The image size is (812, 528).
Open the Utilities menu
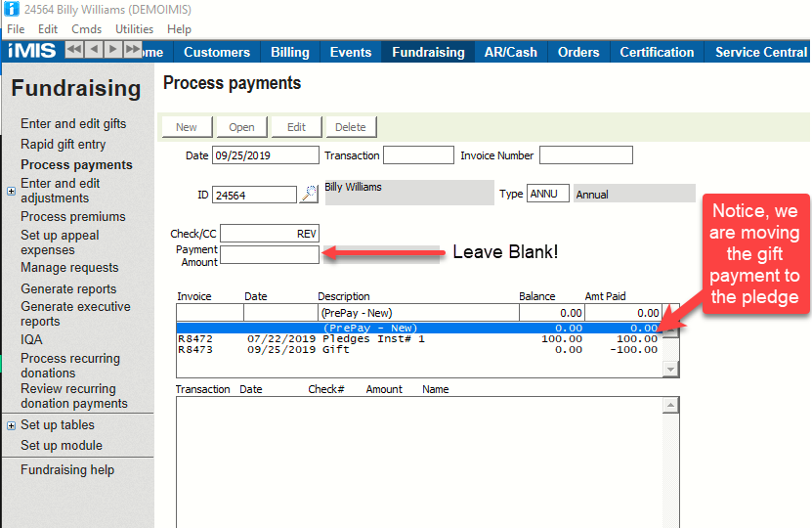point(134,29)
